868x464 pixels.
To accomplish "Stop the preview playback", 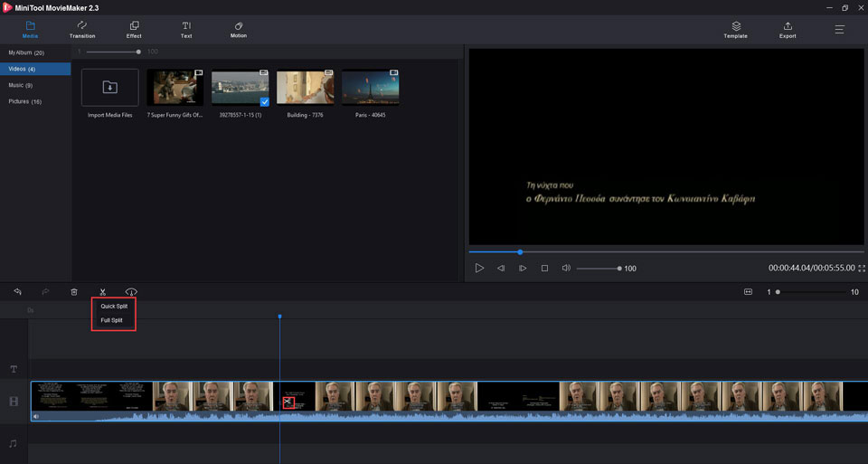I will 544,268.
